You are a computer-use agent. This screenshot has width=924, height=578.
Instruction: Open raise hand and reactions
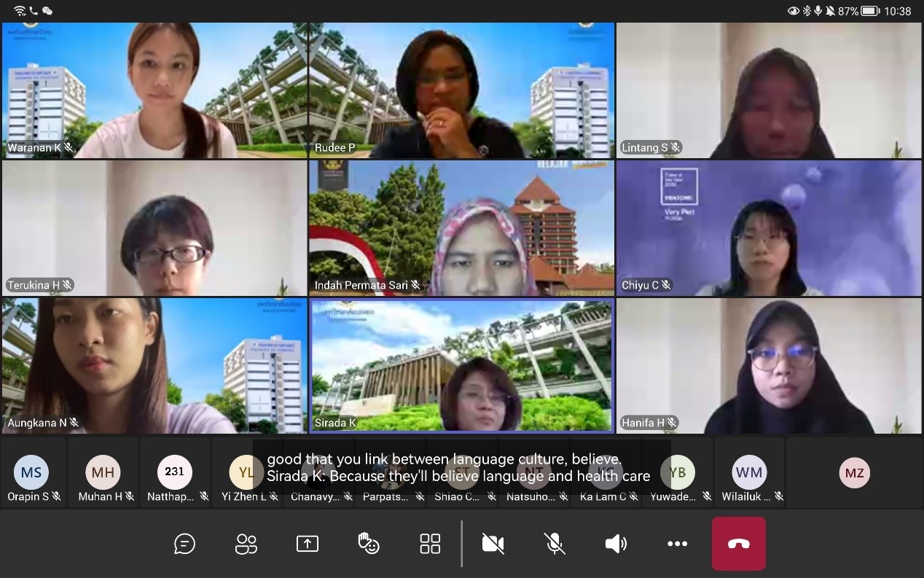click(x=369, y=544)
